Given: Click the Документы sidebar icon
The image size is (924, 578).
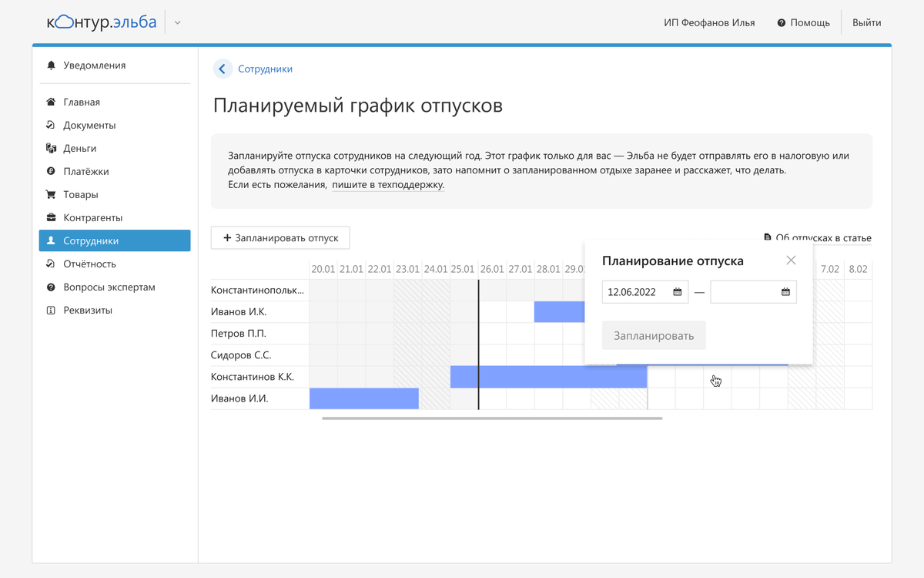Looking at the screenshot, I should [x=52, y=125].
